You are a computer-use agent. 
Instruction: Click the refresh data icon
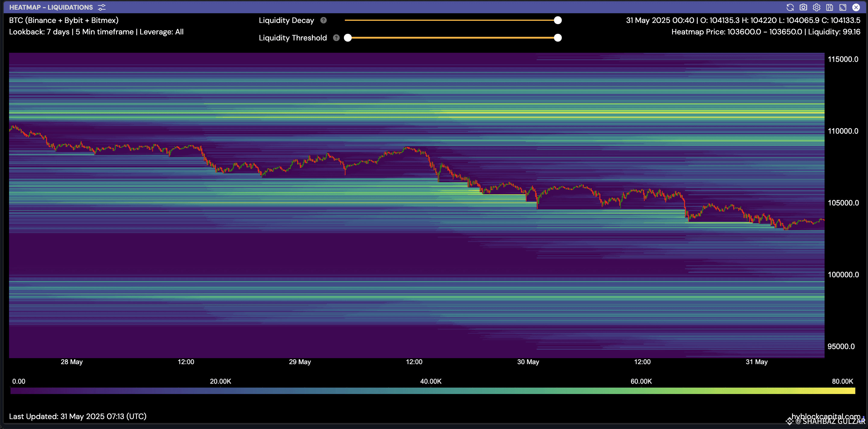(790, 8)
